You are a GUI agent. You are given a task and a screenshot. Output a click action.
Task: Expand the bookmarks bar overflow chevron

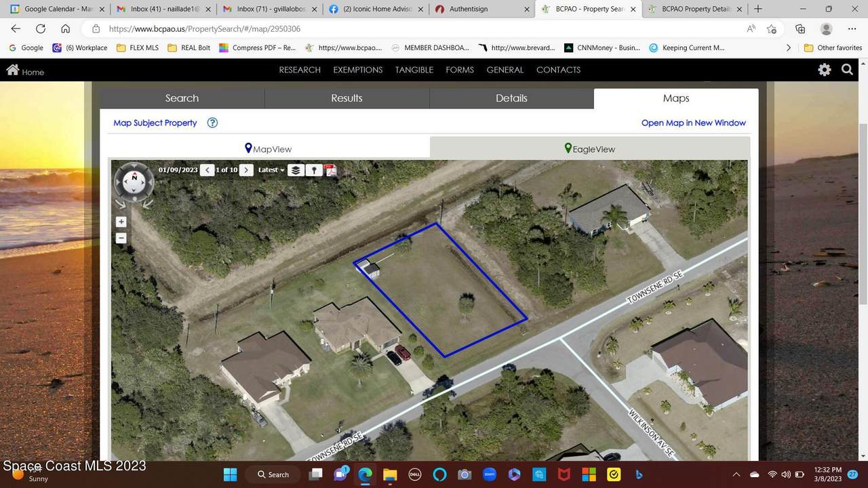[x=788, y=48]
